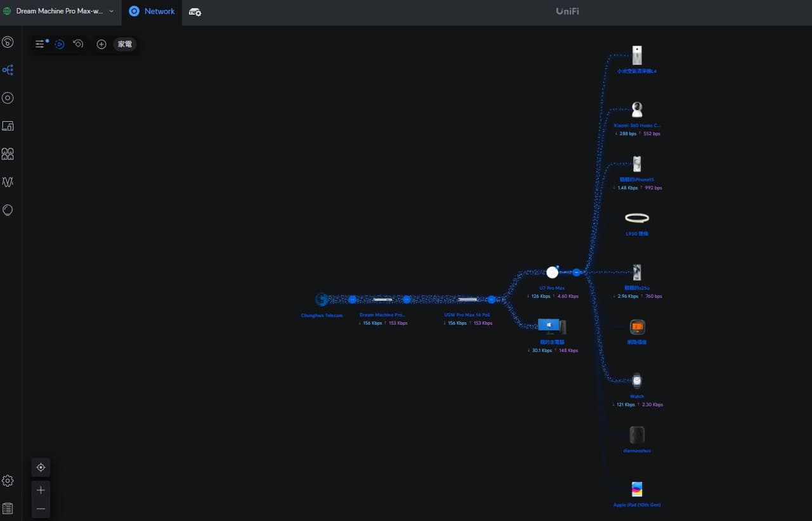The height and width of the screenshot is (521, 812).
Task: Open UniFi Devices from the sidebar
Action: [x=8, y=98]
